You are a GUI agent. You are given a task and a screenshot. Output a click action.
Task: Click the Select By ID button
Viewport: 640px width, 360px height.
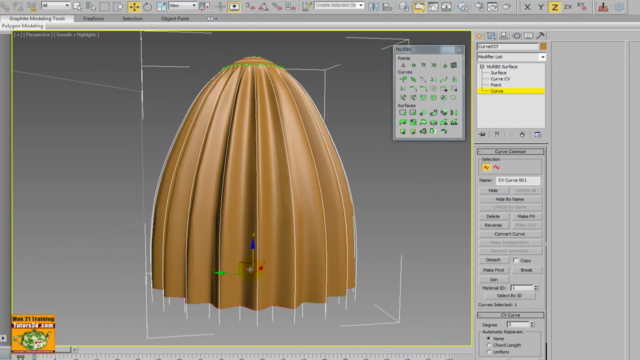[x=510, y=296]
